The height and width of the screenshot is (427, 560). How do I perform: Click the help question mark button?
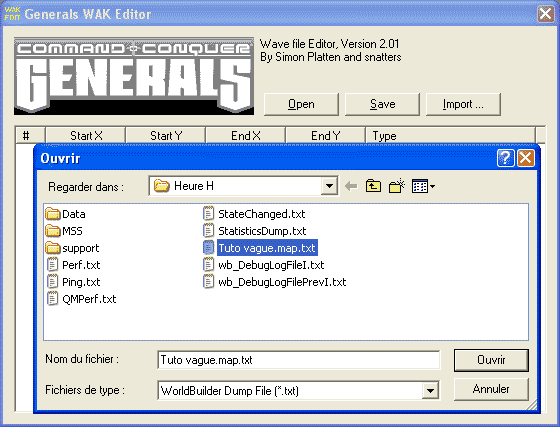pos(505,158)
